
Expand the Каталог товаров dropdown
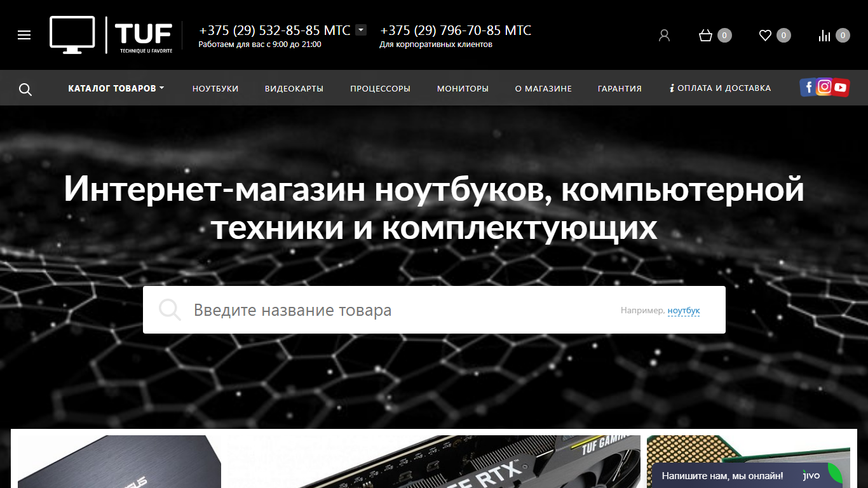click(116, 88)
